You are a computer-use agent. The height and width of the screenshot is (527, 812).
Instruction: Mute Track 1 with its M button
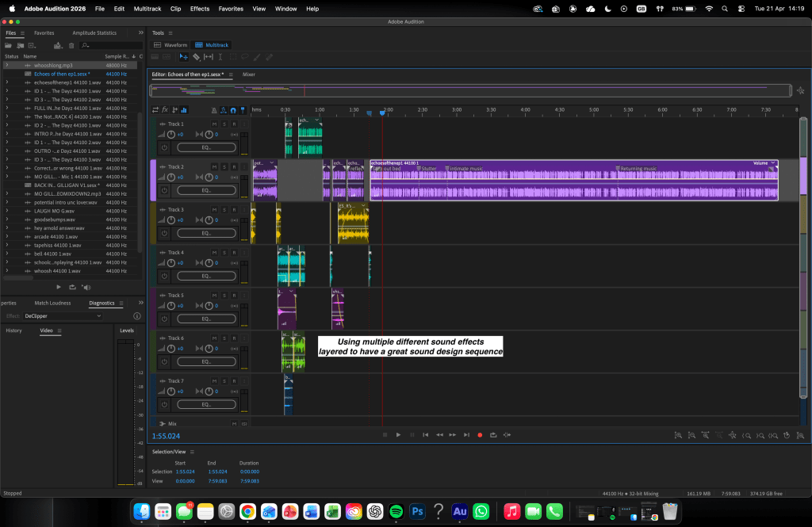click(214, 124)
